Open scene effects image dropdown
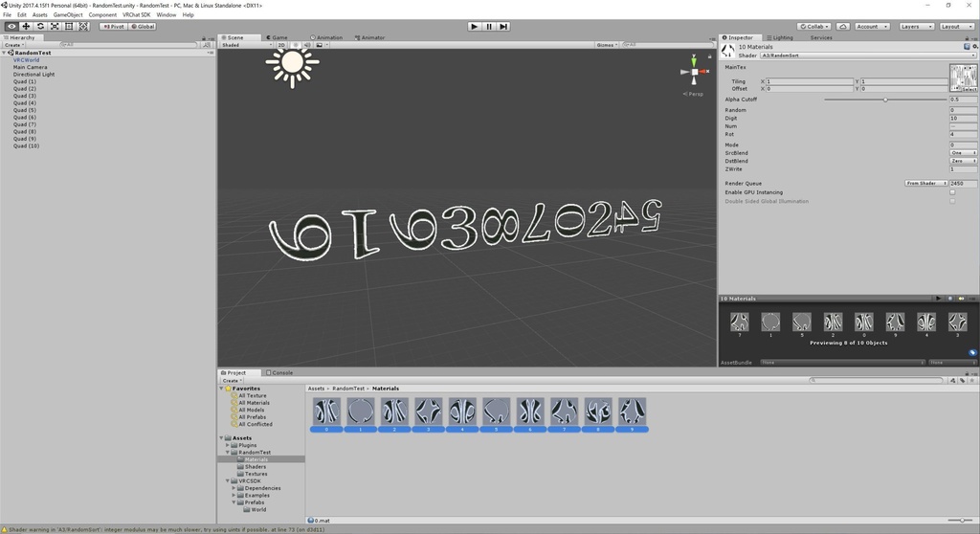The height and width of the screenshot is (534, 980). [321, 45]
